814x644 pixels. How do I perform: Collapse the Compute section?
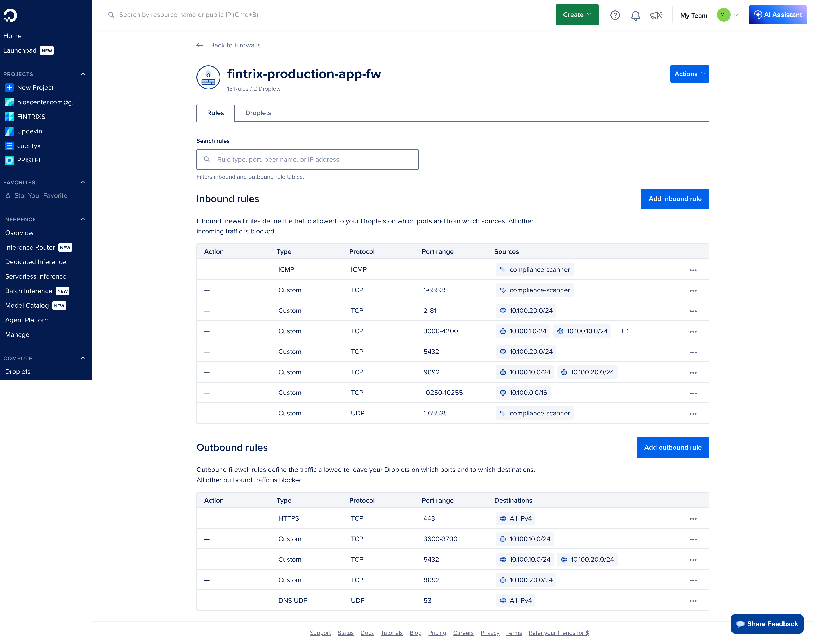[x=83, y=358]
